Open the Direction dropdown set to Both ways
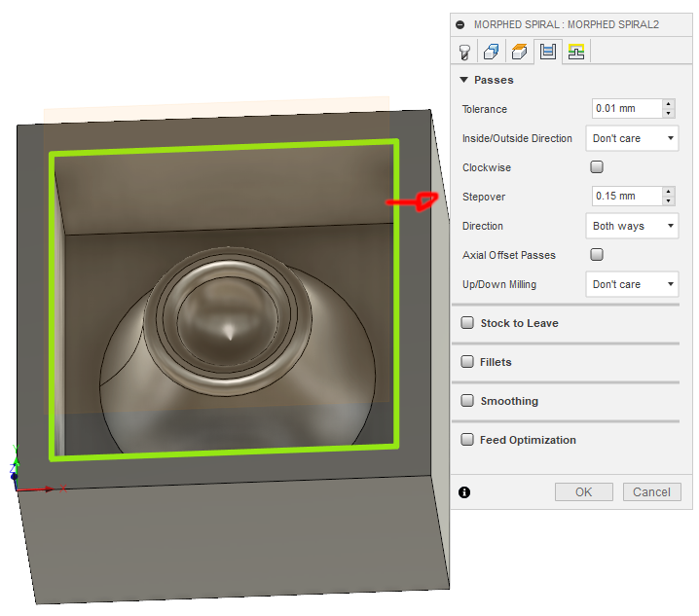The height and width of the screenshot is (616, 699). pyautogui.click(x=632, y=226)
